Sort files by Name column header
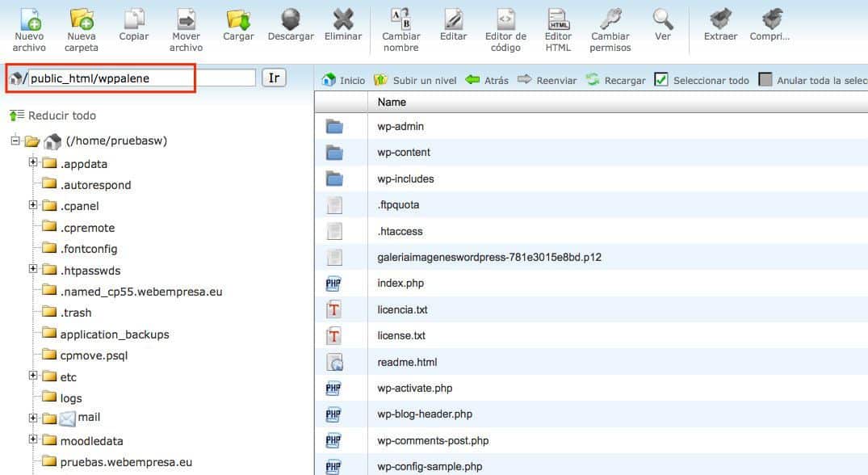The height and width of the screenshot is (475, 868). [x=392, y=103]
